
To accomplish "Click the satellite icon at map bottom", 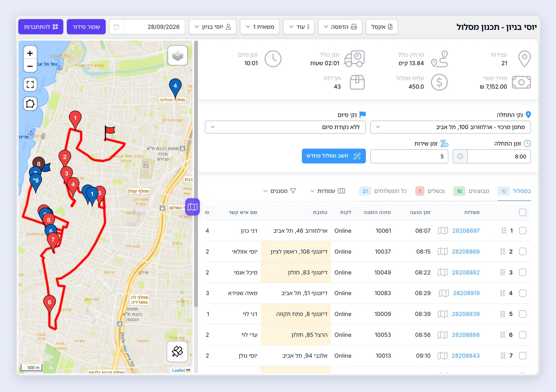I will tap(178, 351).
